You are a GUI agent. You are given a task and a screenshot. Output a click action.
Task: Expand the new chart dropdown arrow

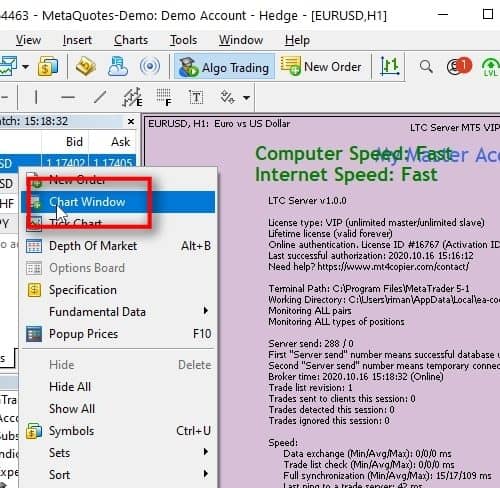coord(25,67)
